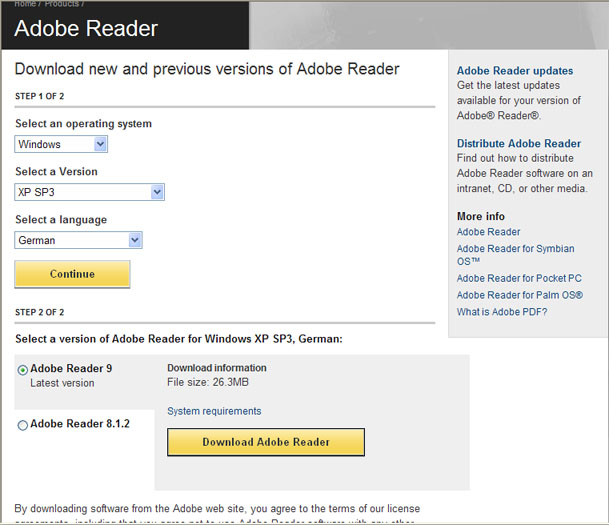
Task: Click the 'Latest version' text under Adobe Reader 9
Action: pos(62,383)
